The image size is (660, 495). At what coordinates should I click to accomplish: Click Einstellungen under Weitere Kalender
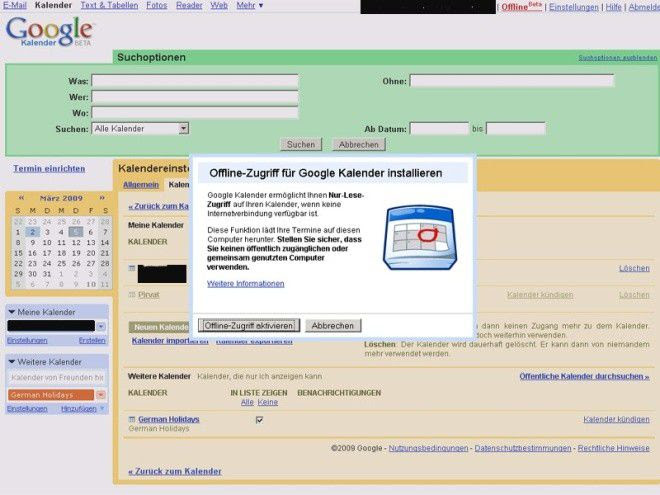[27, 409]
